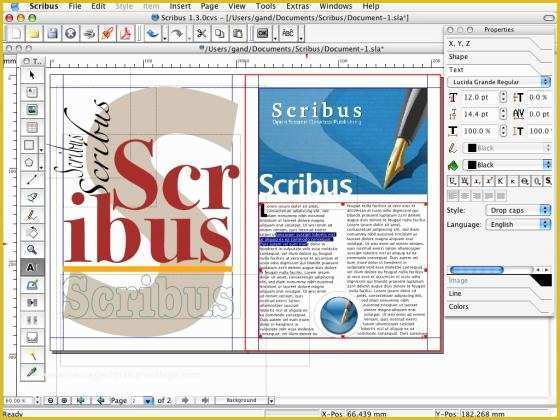Set text alignment to left
Screen dimensions: 560x420
coord(452,196)
